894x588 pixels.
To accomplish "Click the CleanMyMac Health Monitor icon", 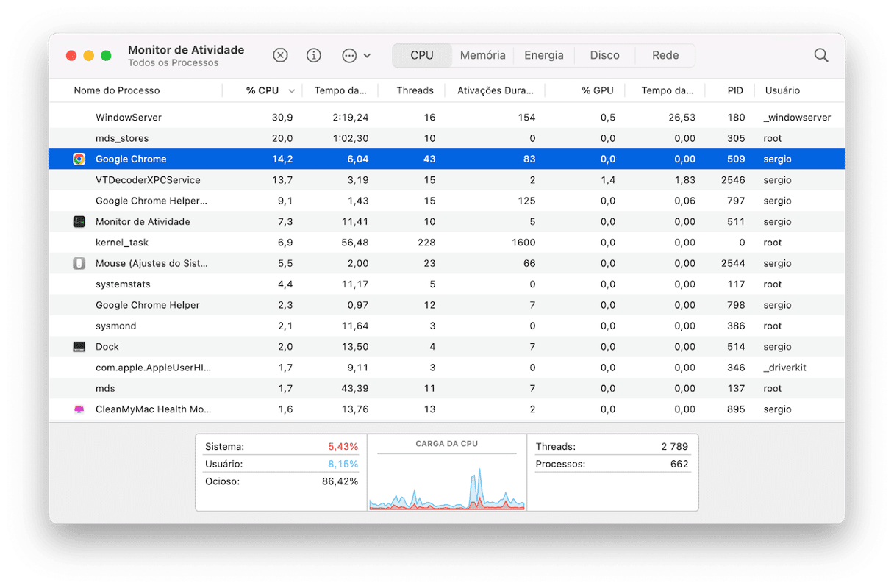I will [x=79, y=409].
